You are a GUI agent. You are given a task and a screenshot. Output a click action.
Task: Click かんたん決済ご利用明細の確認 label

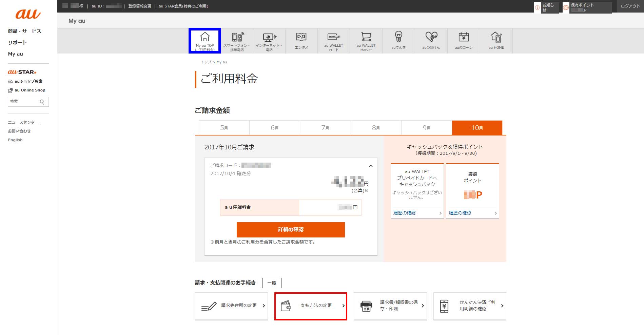point(477,306)
